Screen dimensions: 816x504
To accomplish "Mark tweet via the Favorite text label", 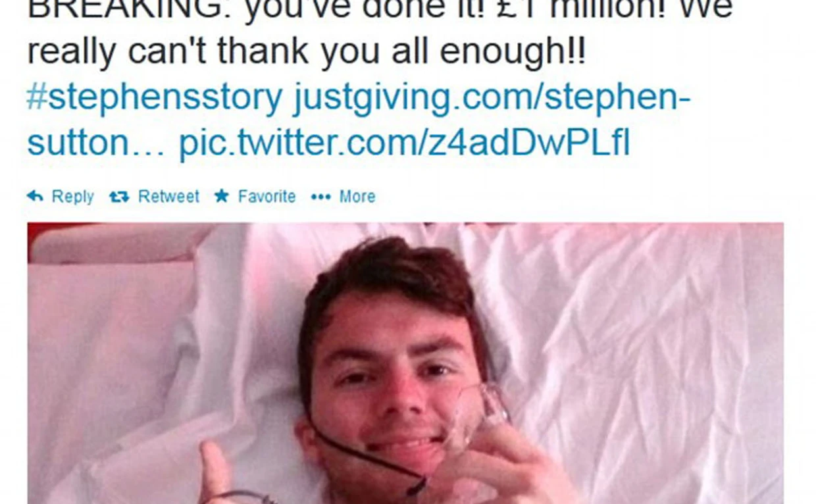I will pyautogui.click(x=267, y=196).
